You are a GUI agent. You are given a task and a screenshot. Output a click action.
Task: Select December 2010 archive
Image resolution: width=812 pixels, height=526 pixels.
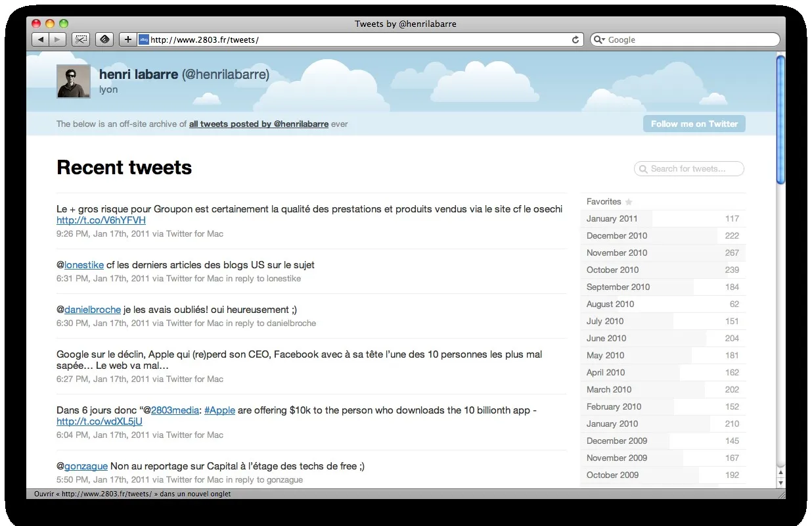tap(663, 236)
